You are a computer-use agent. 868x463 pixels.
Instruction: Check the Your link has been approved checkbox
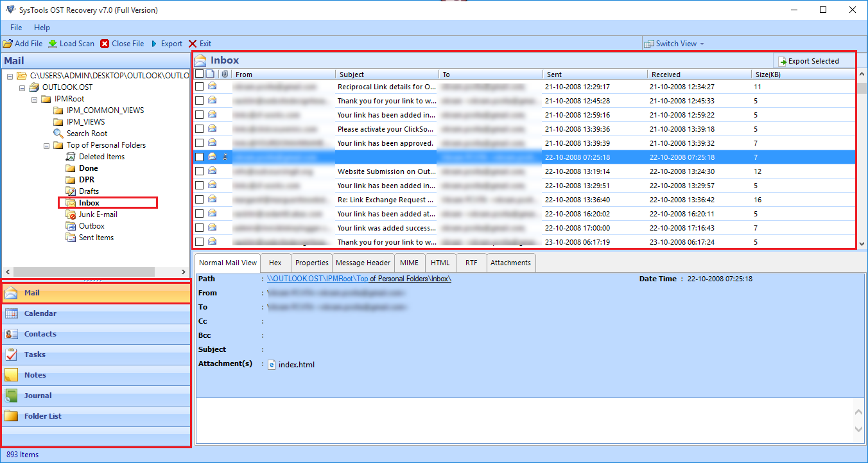(x=200, y=143)
